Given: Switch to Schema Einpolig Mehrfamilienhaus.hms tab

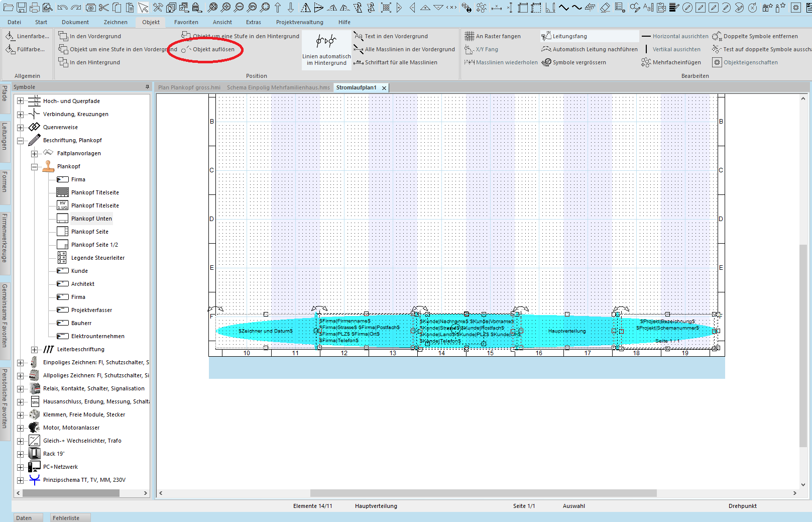Looking at the screenshot, I should (278, 87).
